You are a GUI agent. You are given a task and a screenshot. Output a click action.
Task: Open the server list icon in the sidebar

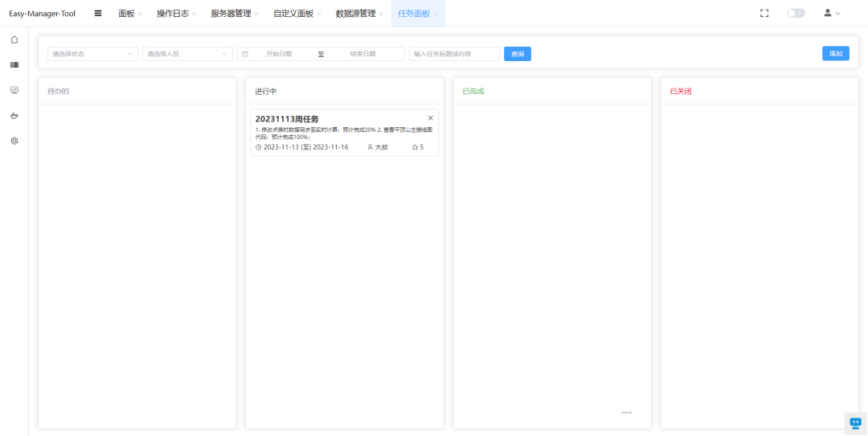pos(14,64)
